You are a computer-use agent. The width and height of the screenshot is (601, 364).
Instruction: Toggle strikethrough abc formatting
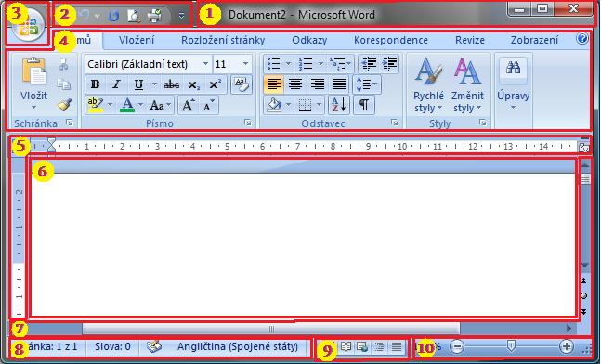coord(171,84)
